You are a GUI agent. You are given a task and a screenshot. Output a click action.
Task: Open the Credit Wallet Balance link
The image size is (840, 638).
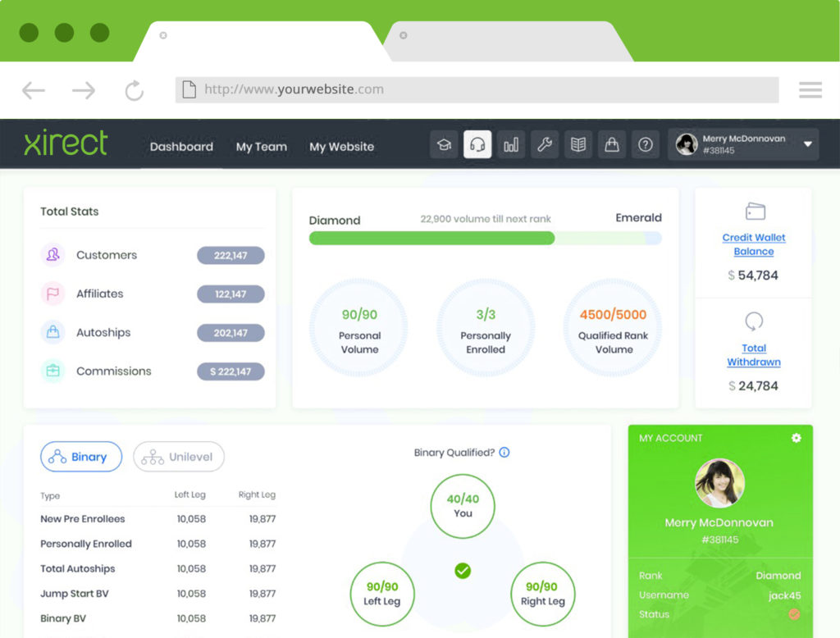coord(754,244)
